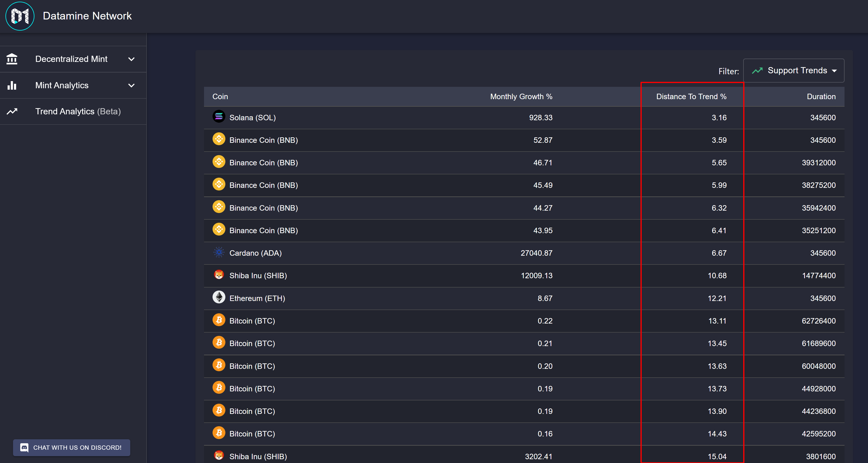Click duration value 61689600
Screen dimensions: 868x463
pos(818,343)
